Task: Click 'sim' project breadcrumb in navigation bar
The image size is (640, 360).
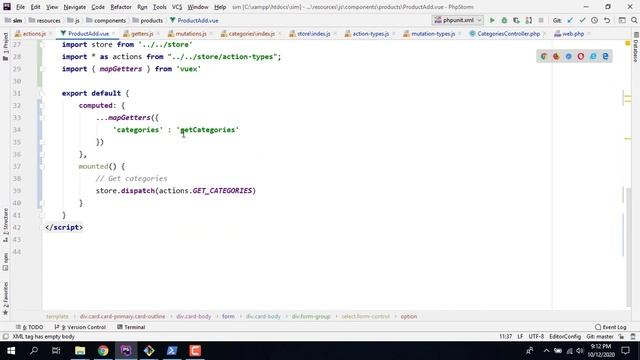Action: pos(14,20)
